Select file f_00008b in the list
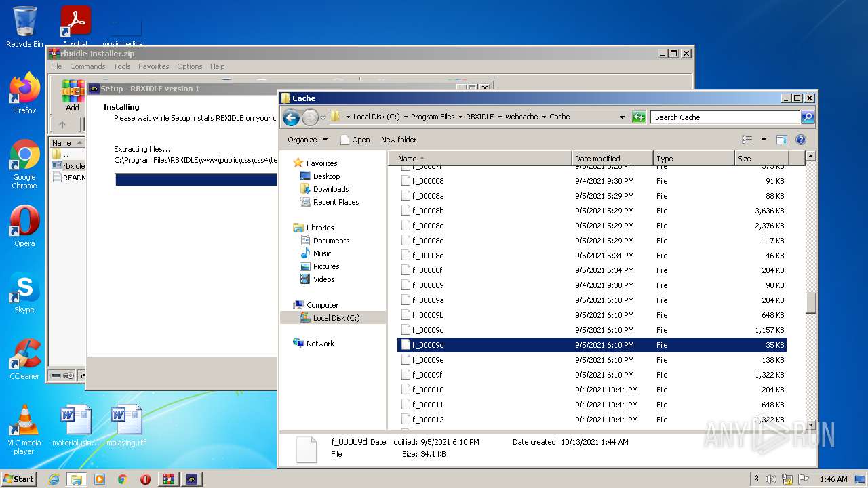This screenshot has width=868, height=488. [592, 211]
